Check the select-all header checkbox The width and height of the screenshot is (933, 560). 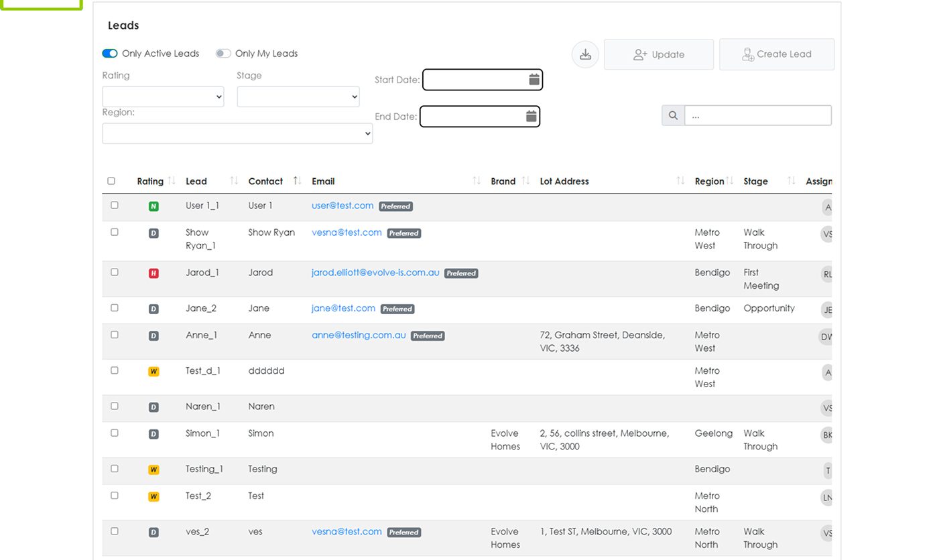click(x=111, y=181)
